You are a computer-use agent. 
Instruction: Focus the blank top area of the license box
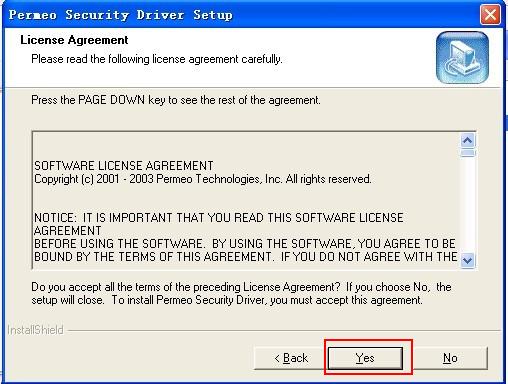pos(246,146)
